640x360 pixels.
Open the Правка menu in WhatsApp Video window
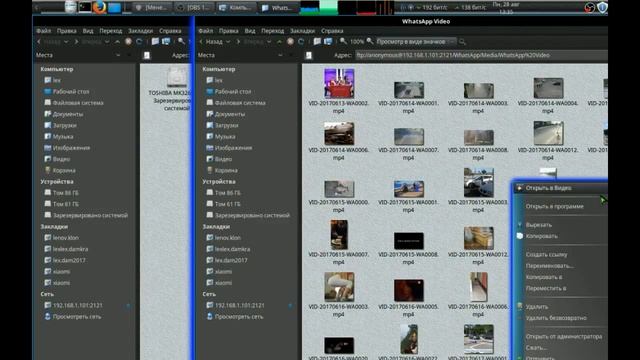click(229, 31)
